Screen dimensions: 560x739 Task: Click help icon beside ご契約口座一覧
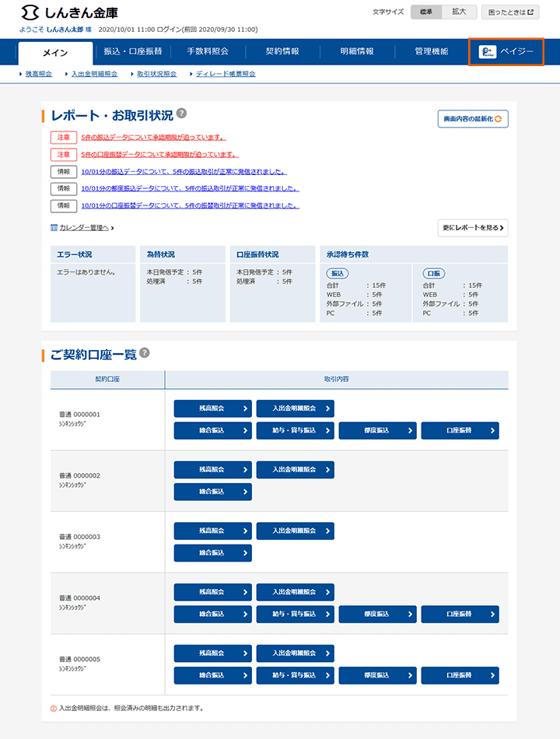[145, 353]
